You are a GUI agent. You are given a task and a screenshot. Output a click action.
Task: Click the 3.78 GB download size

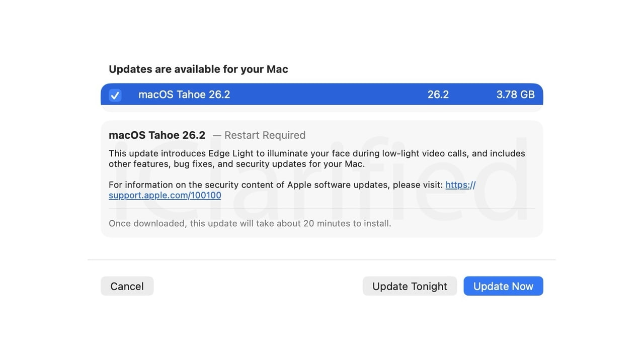click(515, 95)
